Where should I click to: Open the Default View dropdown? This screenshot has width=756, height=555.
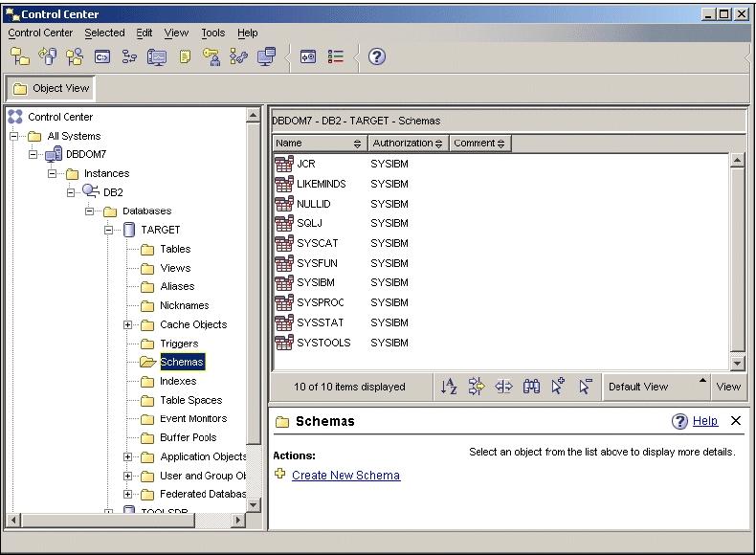(656, 387)
